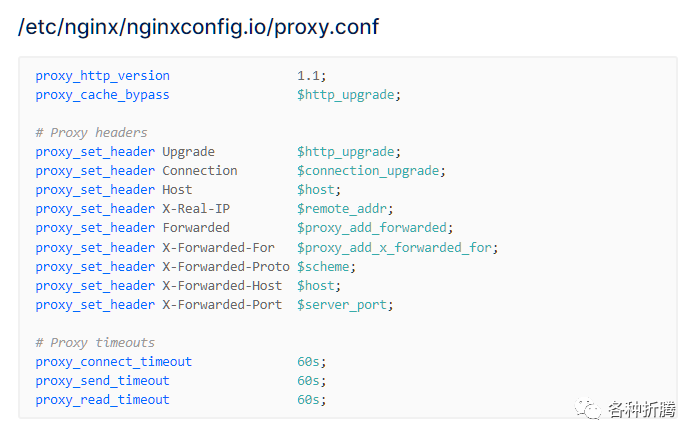698x440 pixels.
Task: Click the /etc/nginx/nginxconfig.io/proxy.conf heading
Action: click(198, 27)
